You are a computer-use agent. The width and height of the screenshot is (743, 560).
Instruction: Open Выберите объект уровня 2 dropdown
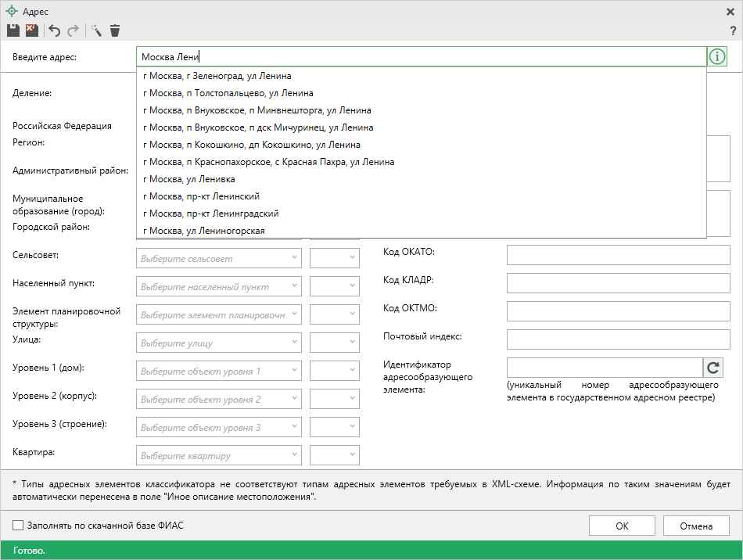218,399
